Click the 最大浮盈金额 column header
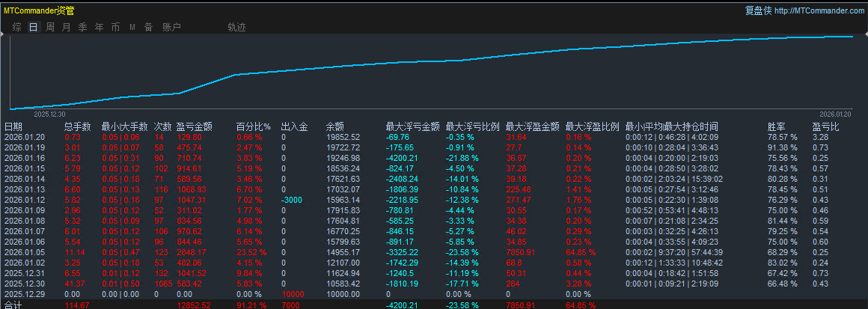The height and width of the screenshot is (309, 868). (x=532, y=126)
